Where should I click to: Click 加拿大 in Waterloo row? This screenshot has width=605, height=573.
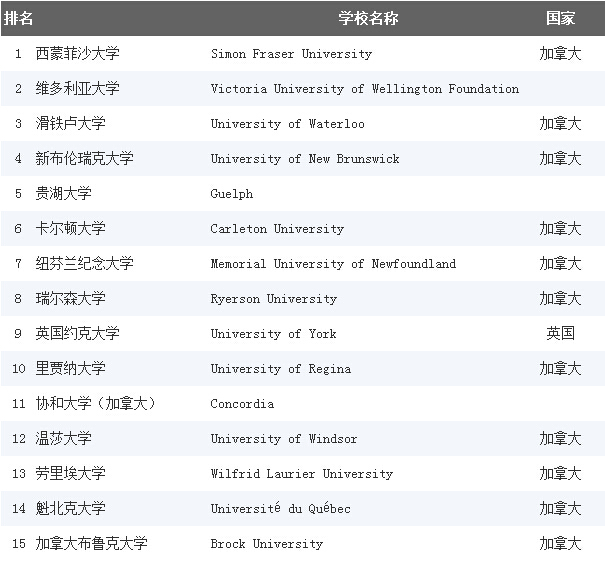(560, 123)
